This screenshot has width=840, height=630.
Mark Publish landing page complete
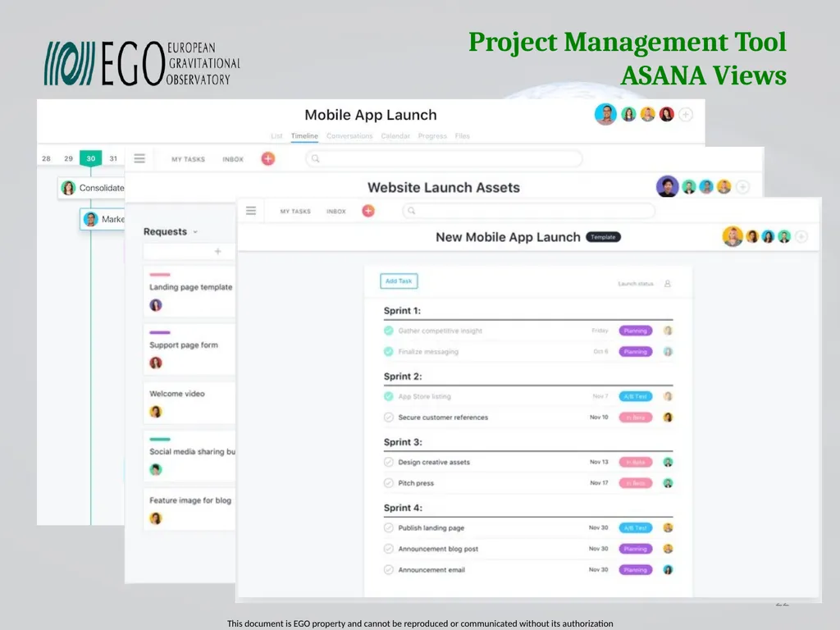388,527
